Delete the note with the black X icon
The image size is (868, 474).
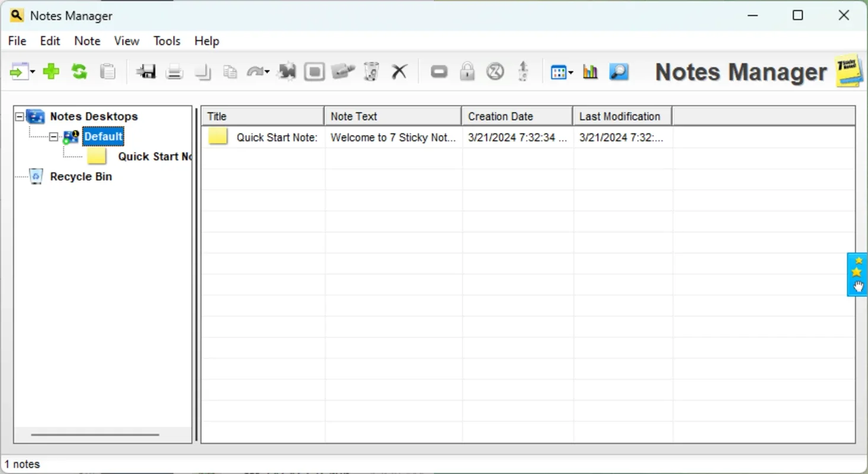coord(400,72)
